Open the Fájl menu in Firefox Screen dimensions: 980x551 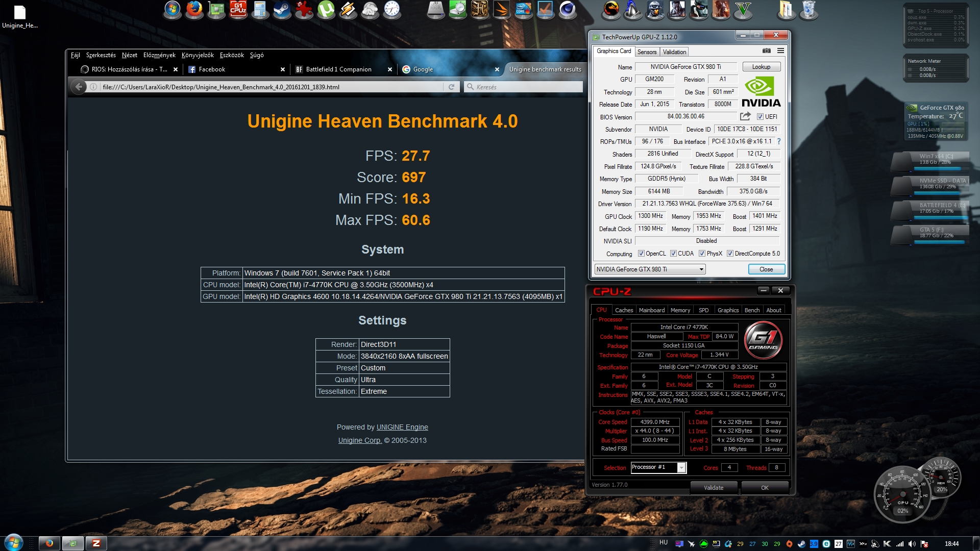[x=75, y=55]
